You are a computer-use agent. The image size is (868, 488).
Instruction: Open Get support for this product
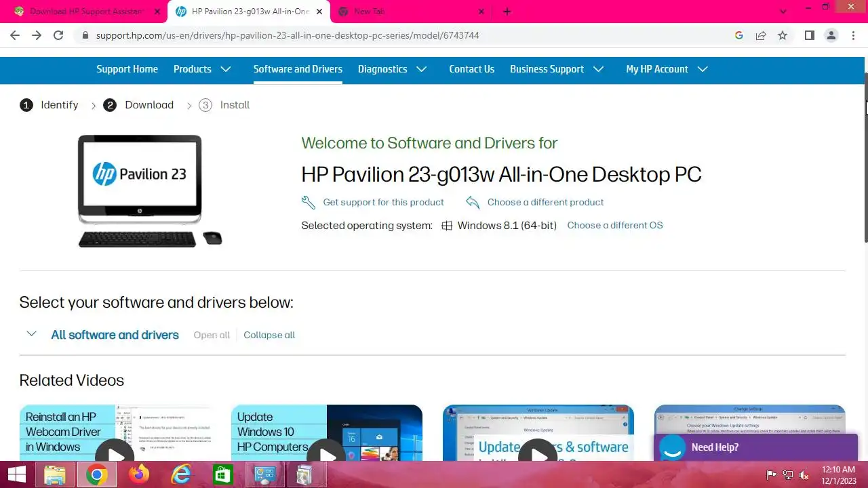(x=383, y=202)
